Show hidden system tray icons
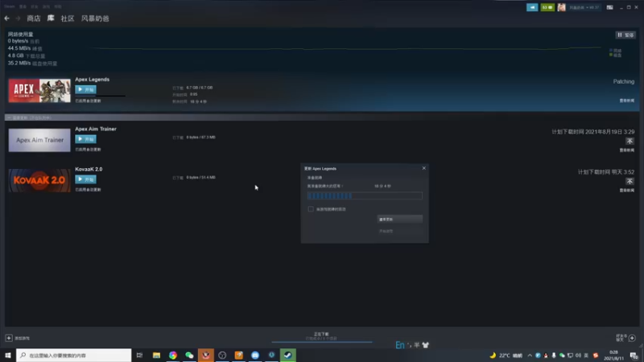 tap(530, 356)
